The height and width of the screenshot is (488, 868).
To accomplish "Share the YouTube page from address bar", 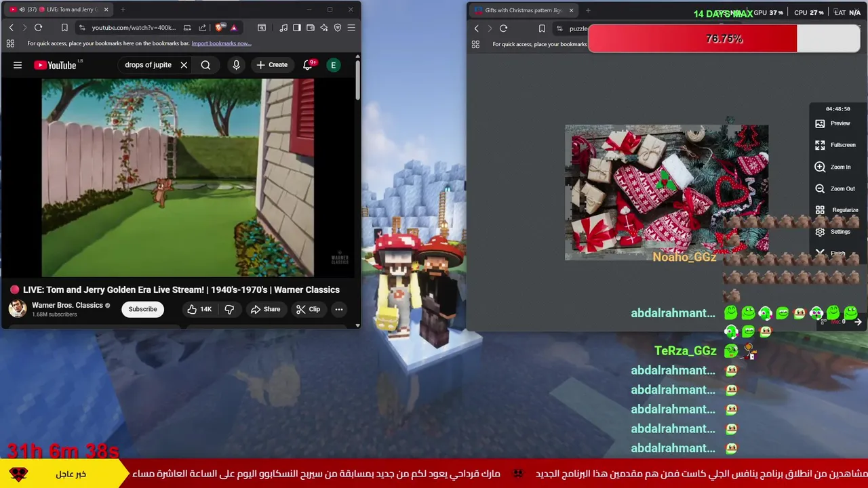I will [202, 28].
